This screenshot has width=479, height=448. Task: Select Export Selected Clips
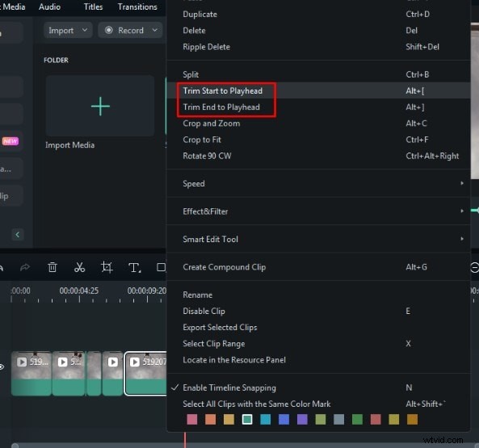[317, 327]
